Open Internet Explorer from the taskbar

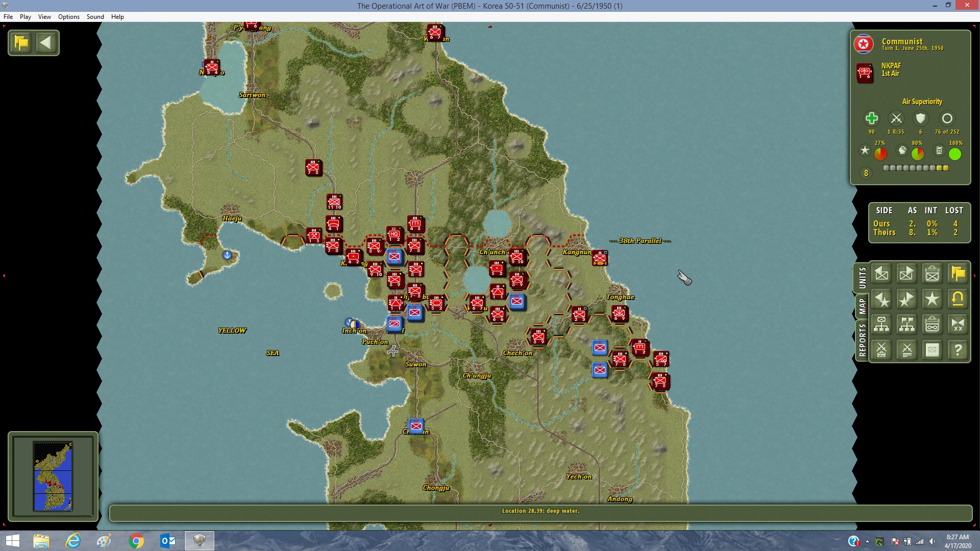tap(73, 541)
